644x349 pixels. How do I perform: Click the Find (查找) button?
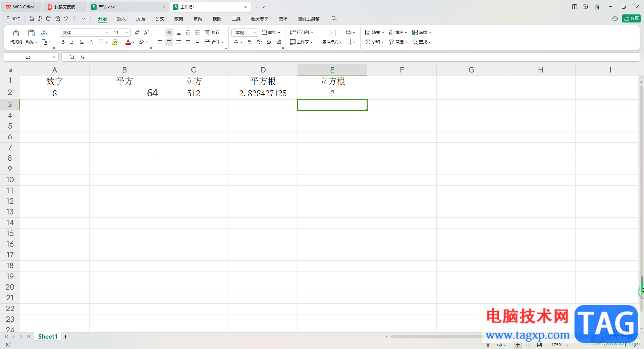421,42
